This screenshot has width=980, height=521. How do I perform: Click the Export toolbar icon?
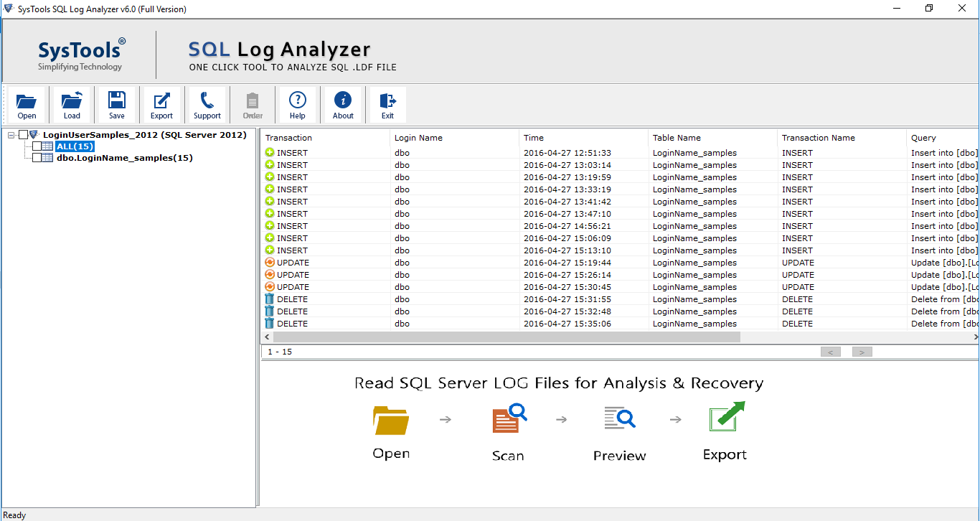(x=161, y=105)
